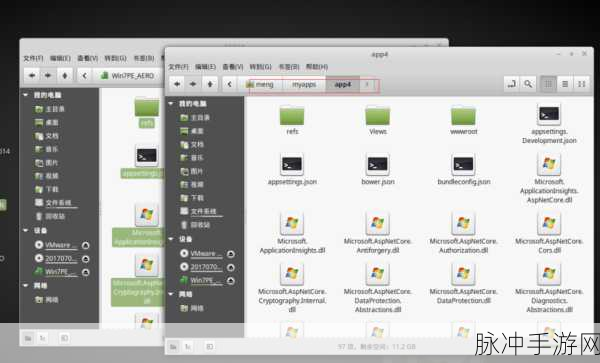Screen dimensions: 600x363
Task: Go forward in the app4 window
Action: 193,84
